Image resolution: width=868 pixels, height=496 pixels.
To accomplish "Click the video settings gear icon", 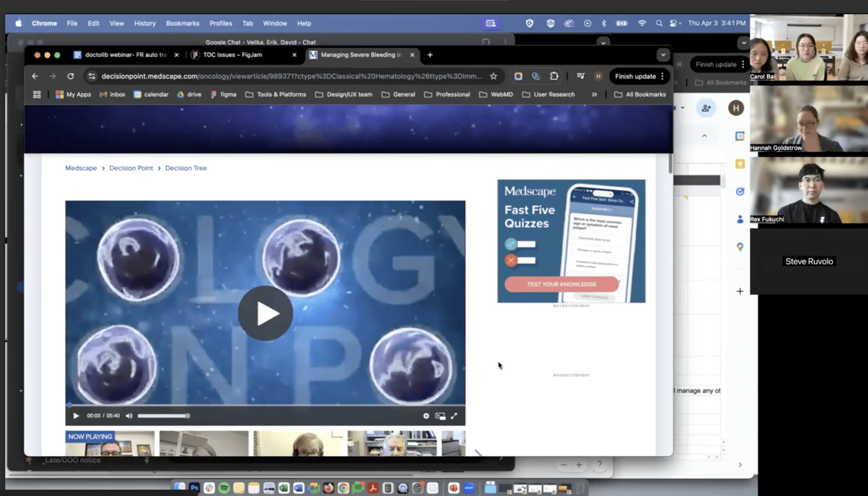I will coord(426,416).
